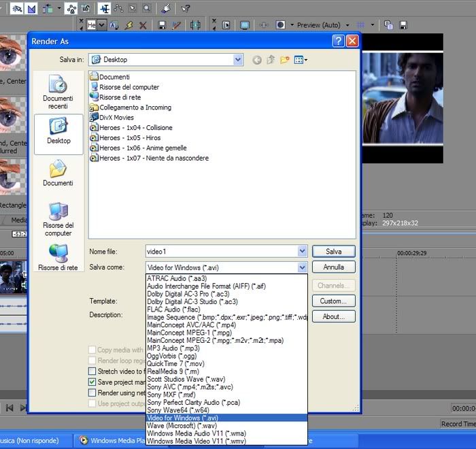
Task: Select Desktop in the places bar
Action: [58, 133]
